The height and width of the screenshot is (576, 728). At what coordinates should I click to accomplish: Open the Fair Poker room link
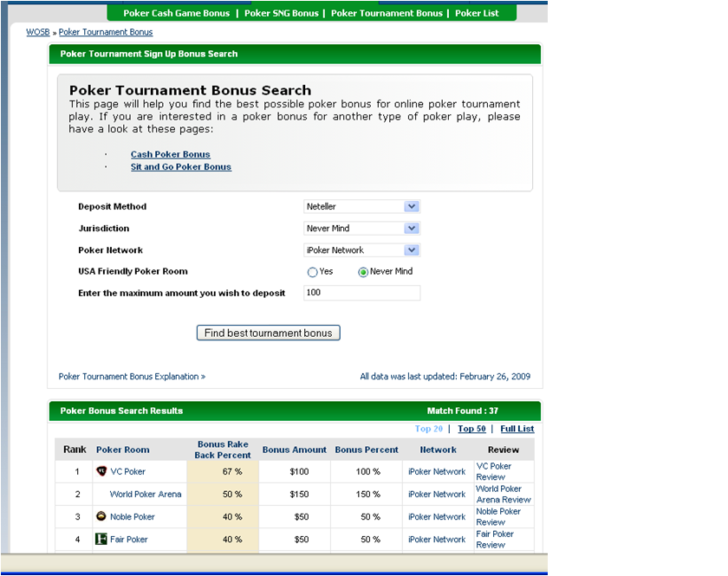click(x=128, y=540)
